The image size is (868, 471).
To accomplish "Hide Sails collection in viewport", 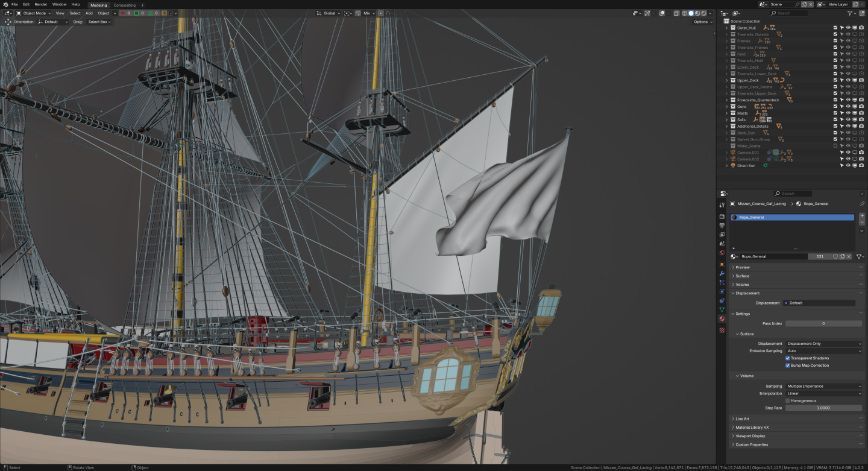I will point(848,119).
